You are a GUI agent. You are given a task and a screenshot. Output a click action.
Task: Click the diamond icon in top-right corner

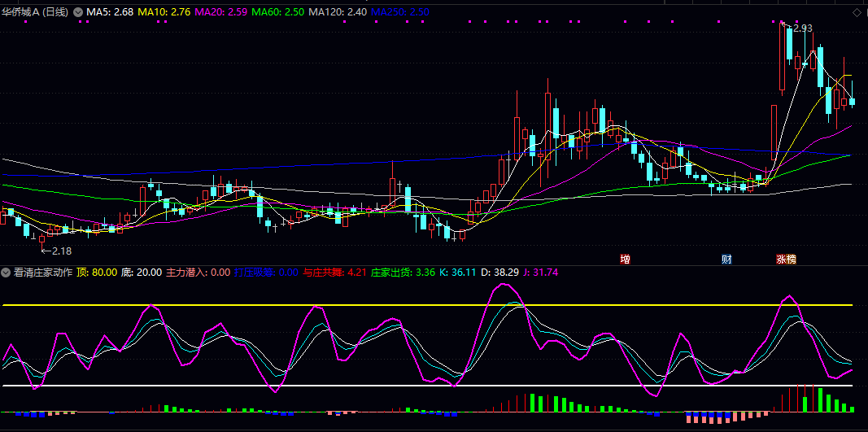tap(857, 12)
